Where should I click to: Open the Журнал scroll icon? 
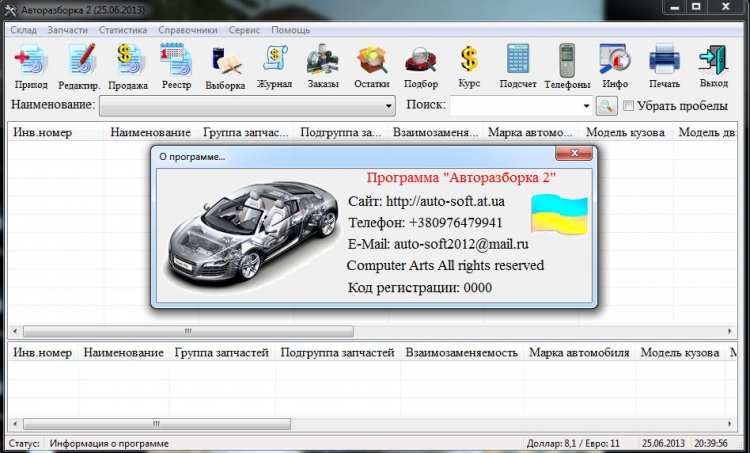(x=275, y=59)
